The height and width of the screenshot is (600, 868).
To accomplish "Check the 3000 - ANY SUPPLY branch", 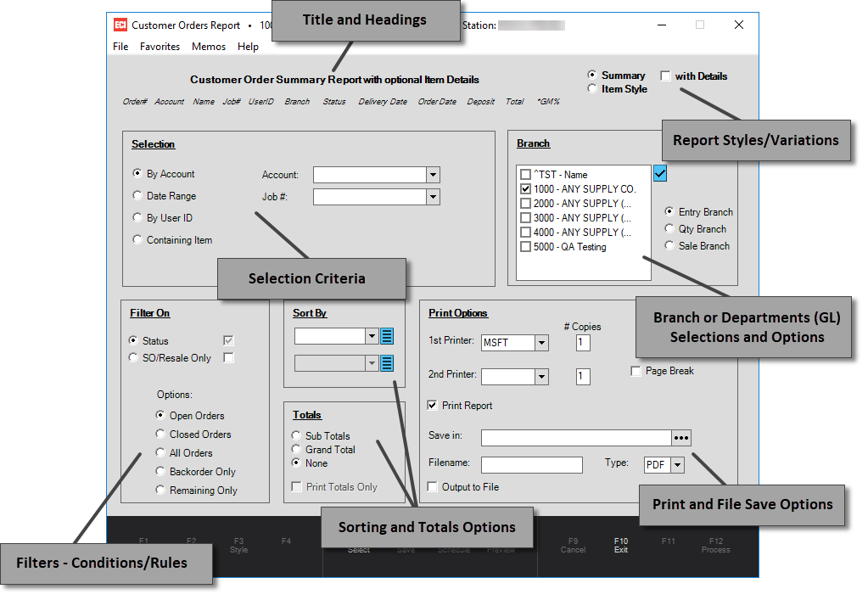I will click(x=525, y=217).
